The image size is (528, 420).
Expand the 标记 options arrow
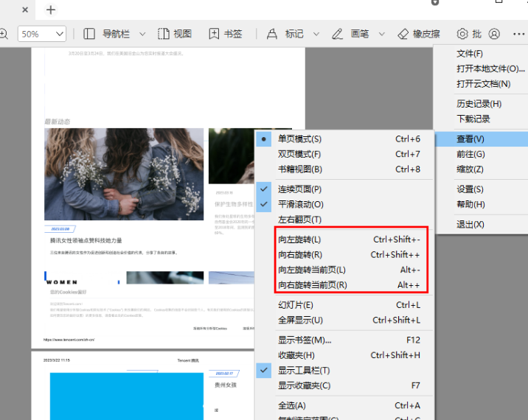[x=316, y=34]
